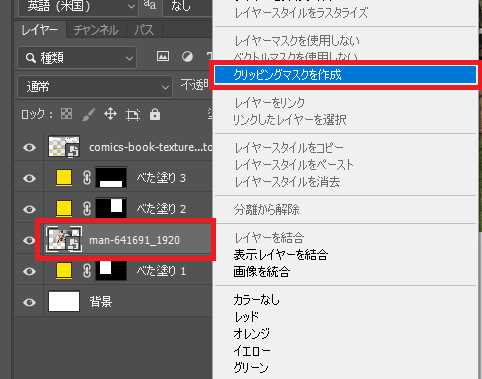The height and width of the screenshot is (379, 482).
Task: Open the 英語 (米国) language dropdown
Action: (x=78, y=6)
